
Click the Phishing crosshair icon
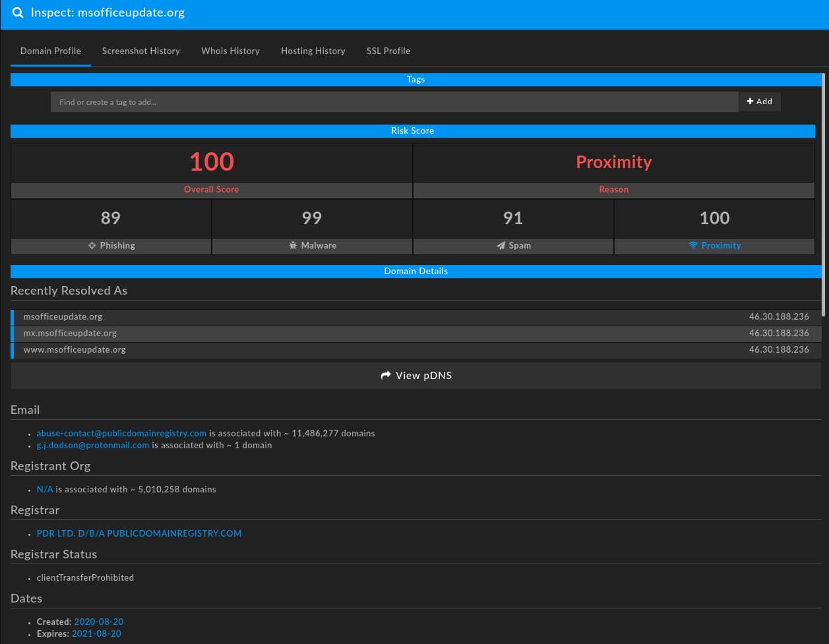pos(92,245)
